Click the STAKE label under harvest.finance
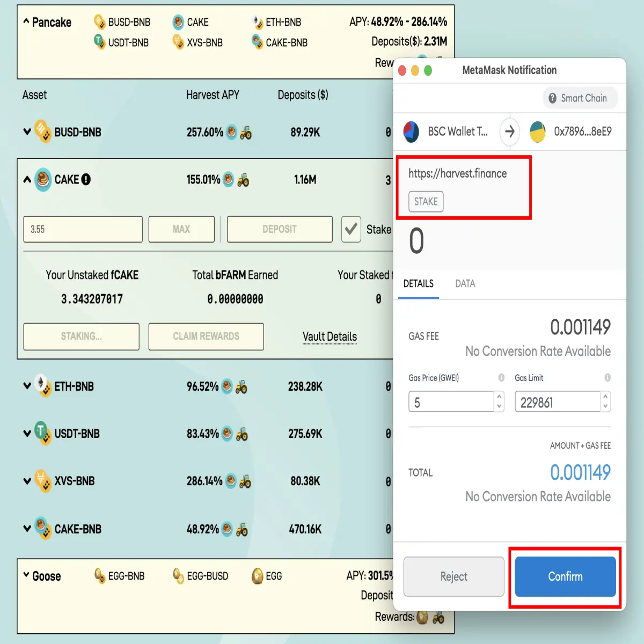This screenshot has width=644, height=644. pos(426,201)
